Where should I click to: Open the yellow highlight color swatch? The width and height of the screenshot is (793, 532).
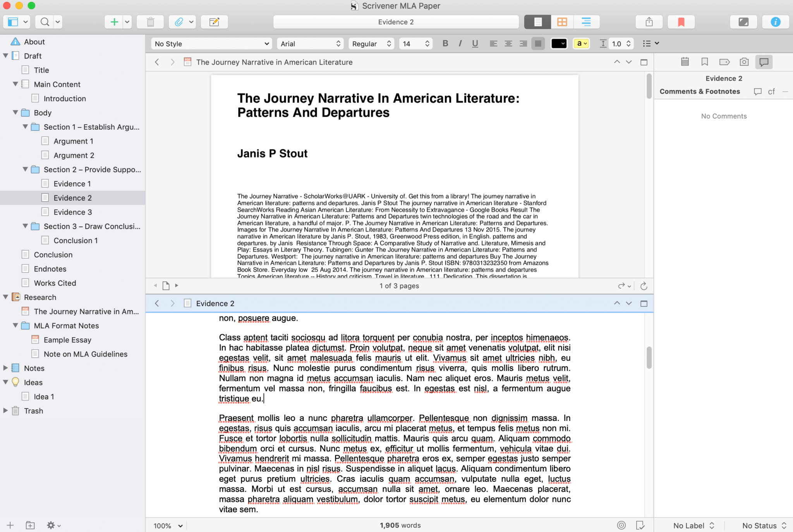click(x=581, y=43)
